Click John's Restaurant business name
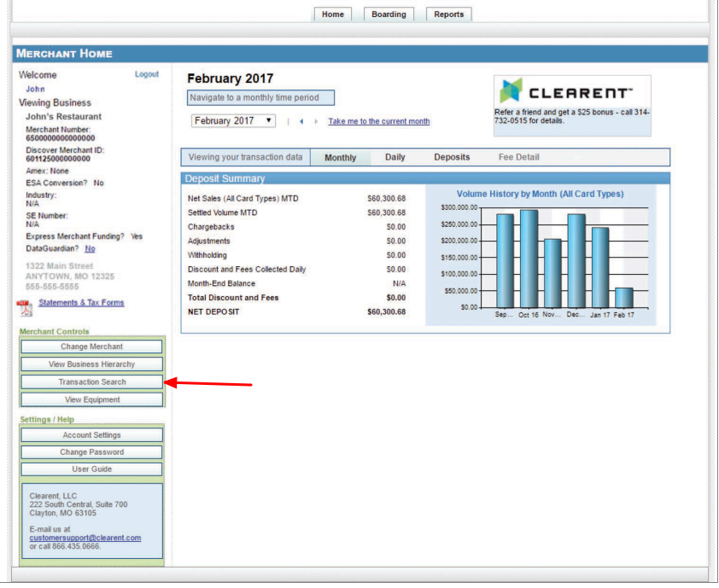This screenshot has height=588, width=719. click(63, 116)
